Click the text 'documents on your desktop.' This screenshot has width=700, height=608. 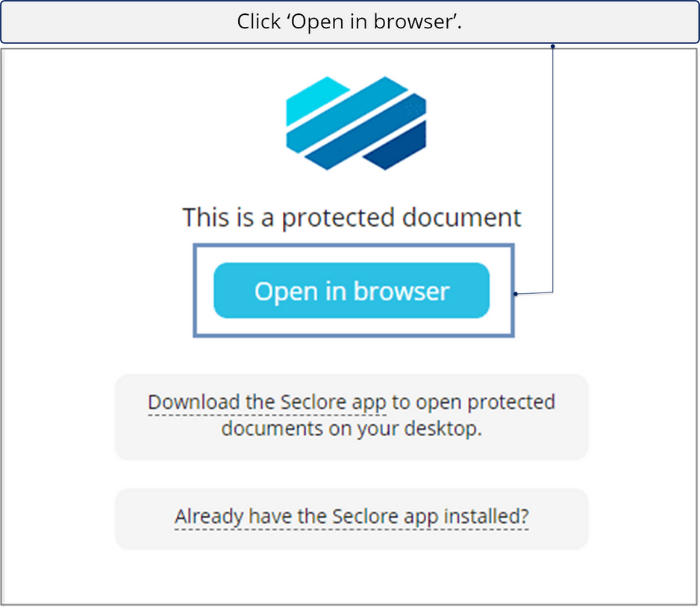click(352, 429)
